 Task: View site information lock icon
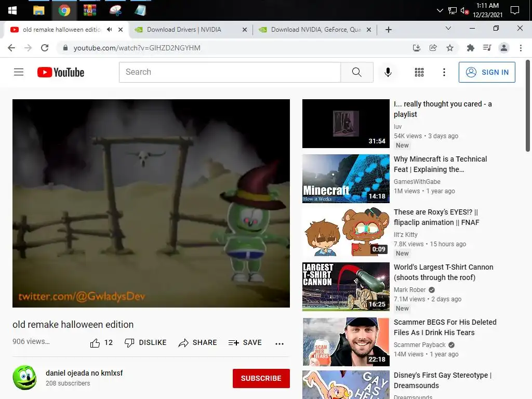click(65, 48)
